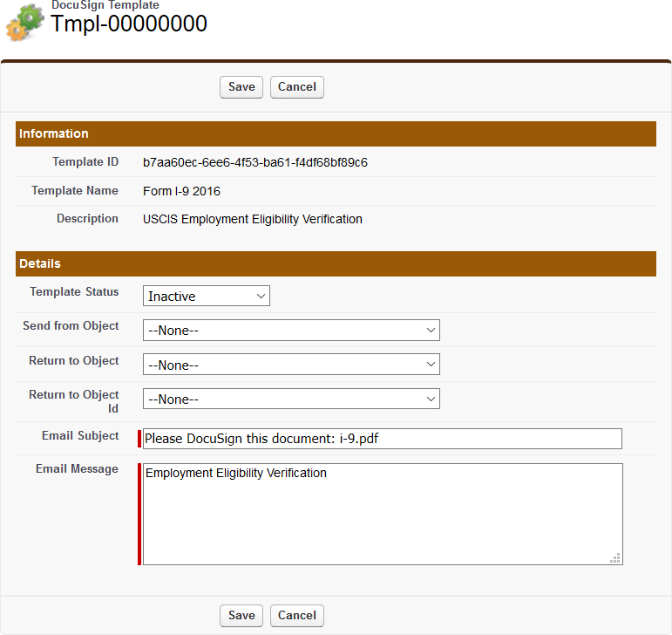
Task: Expand the Return to Object Id dropdown
Action: pos(291,399)
